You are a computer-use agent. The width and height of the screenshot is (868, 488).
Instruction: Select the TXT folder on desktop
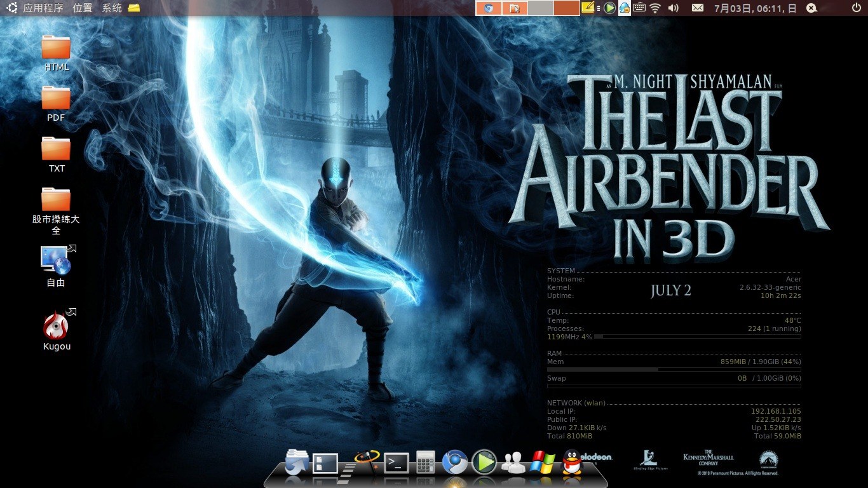(56, 155)
